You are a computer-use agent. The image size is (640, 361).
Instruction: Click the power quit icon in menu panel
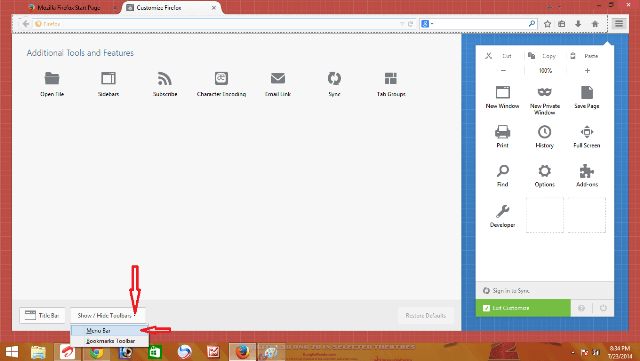coord(603,308)
